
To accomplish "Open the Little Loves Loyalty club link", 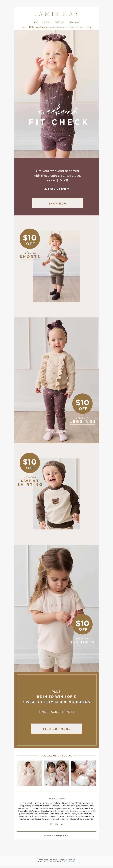I will 40,27.
